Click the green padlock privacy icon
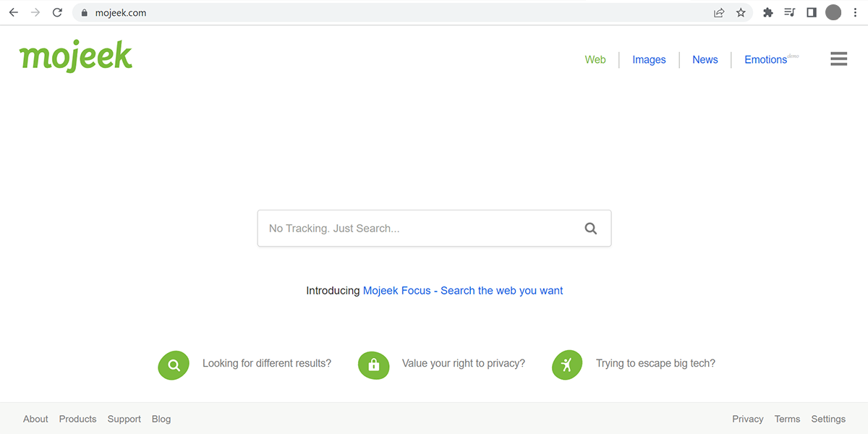 tap(373, 365)
